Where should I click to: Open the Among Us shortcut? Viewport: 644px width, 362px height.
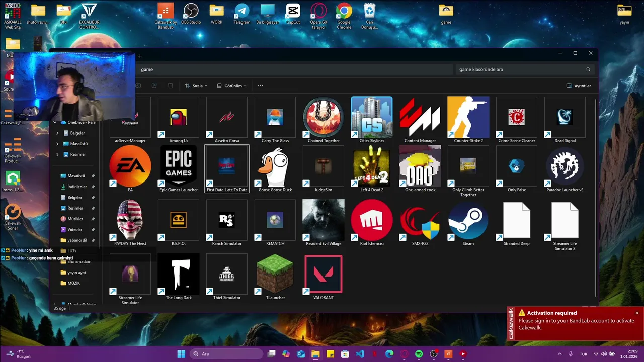[x=179, y=117]
